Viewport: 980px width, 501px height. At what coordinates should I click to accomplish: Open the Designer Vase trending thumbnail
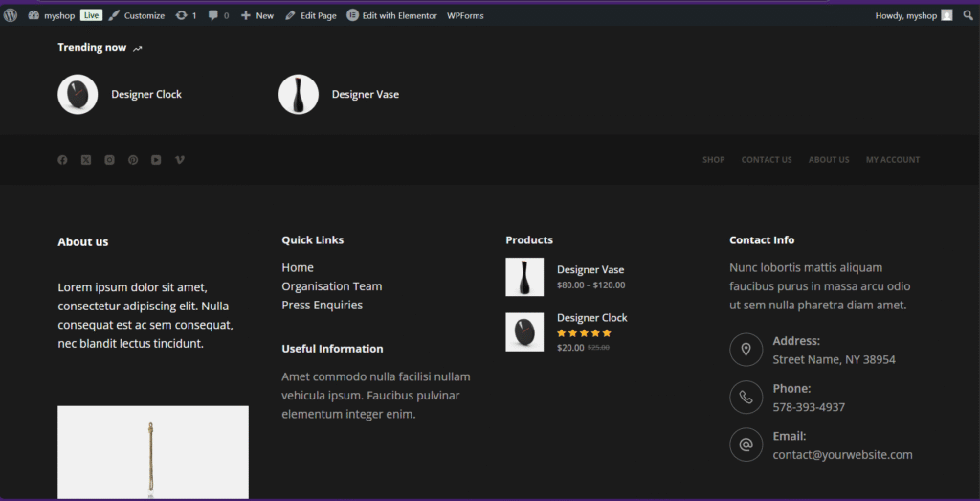[x=299, y=95]
